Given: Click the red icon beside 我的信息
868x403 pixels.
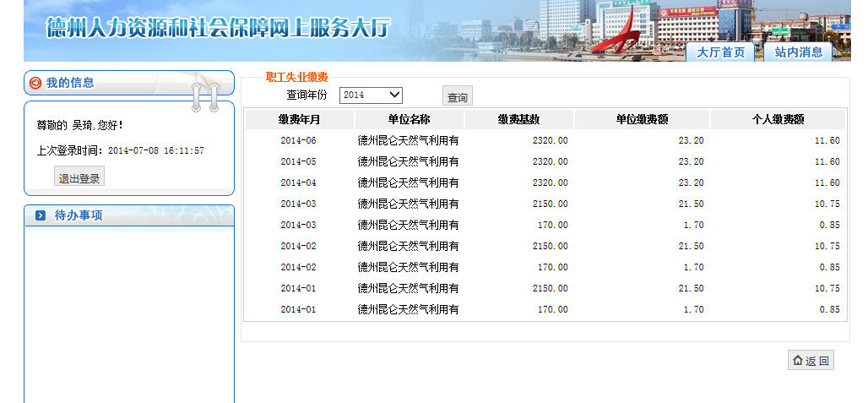Looking at the screenshot, I should [35, 83].
